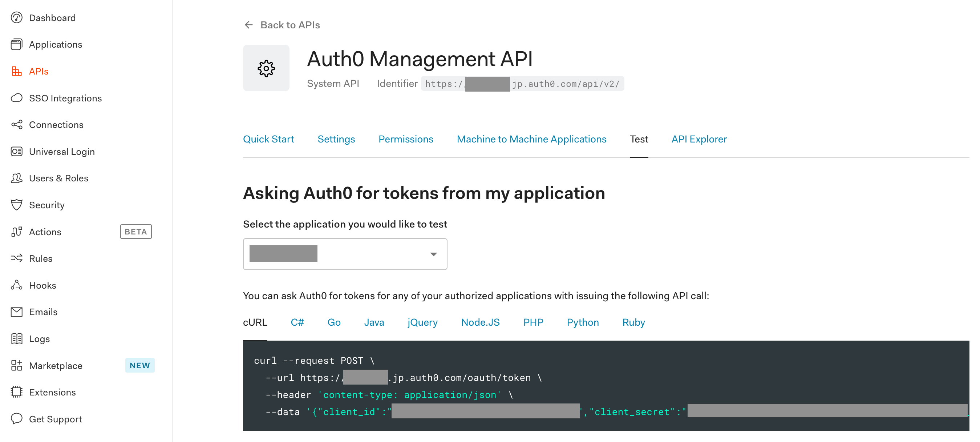Open SSO Integrations from the sidebar
Image resolution: width=980 pixels, height=442 pixels.
coord(17,98)
